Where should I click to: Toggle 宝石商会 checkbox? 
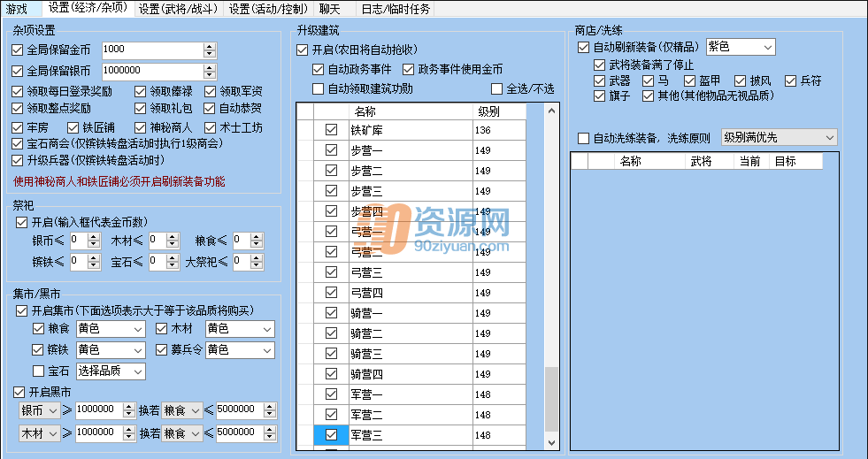(17, 144)
